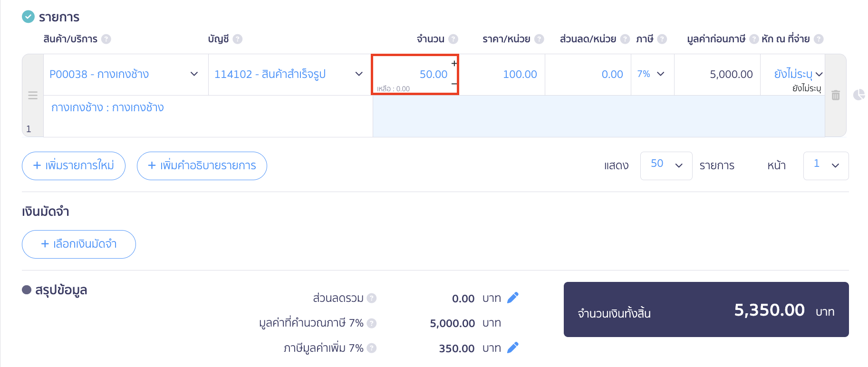Click the plus stepper to increase quantity
868x367 pixels.
[454, 63]
